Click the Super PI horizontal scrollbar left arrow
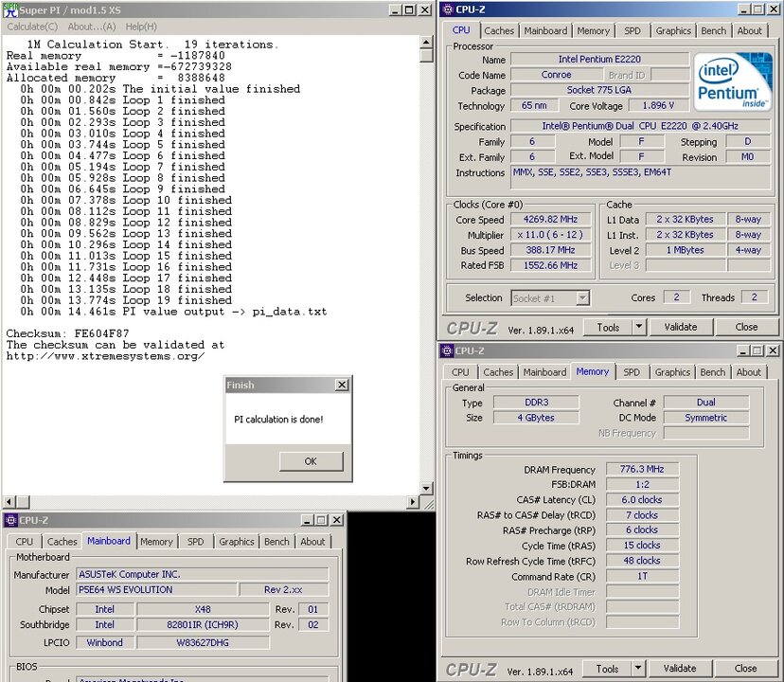Viewport: 784px width, 682px height. (x=9, y=501)
